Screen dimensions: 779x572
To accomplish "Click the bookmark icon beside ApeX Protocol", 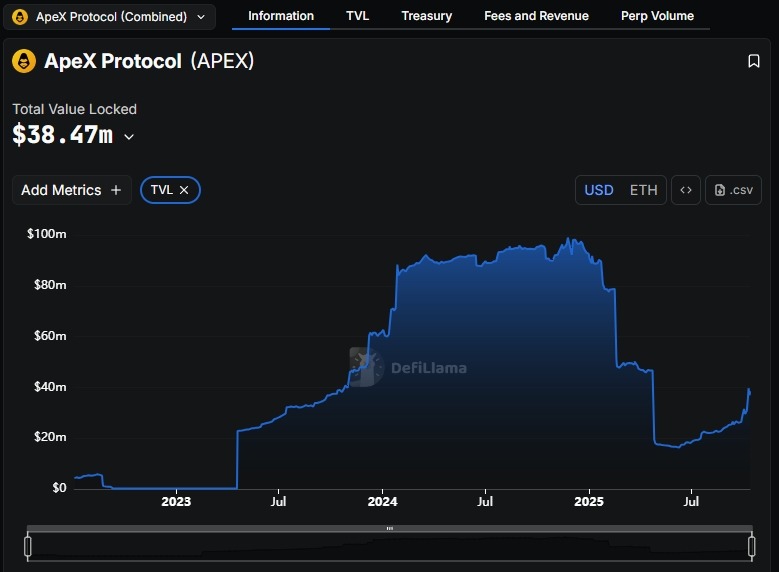I will (x=754, y=61).
